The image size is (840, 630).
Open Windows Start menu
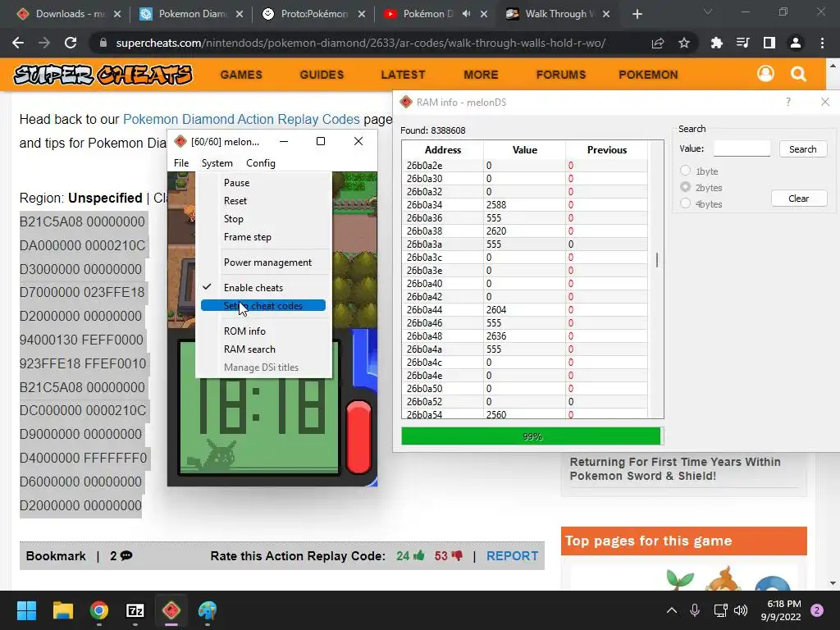point(26,610)
